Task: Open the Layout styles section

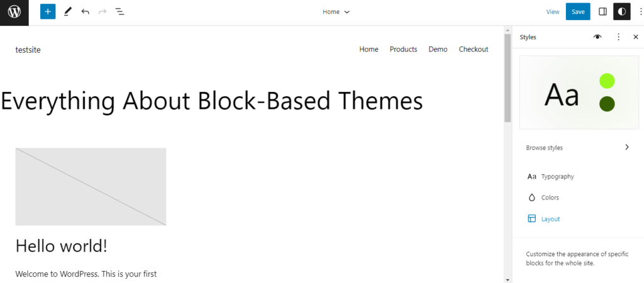Action: pyautogui.click(x=550, y=219)
